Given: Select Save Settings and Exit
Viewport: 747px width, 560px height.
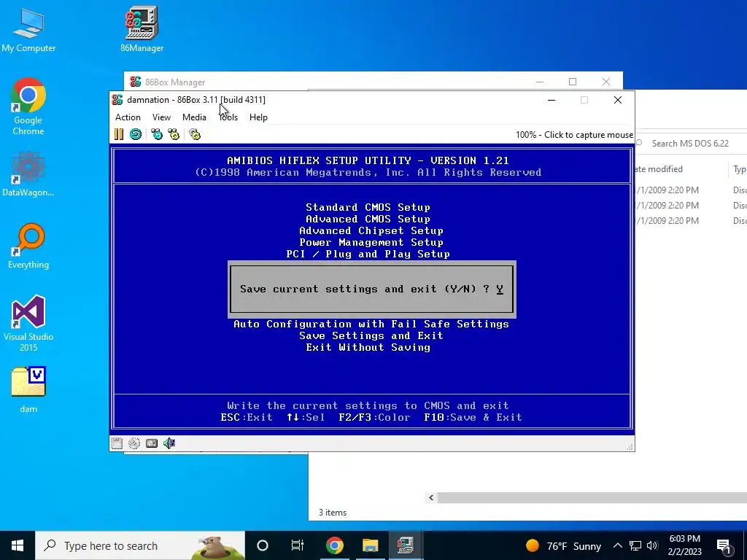Looking at the screenshot, I should tap(371, 335).
